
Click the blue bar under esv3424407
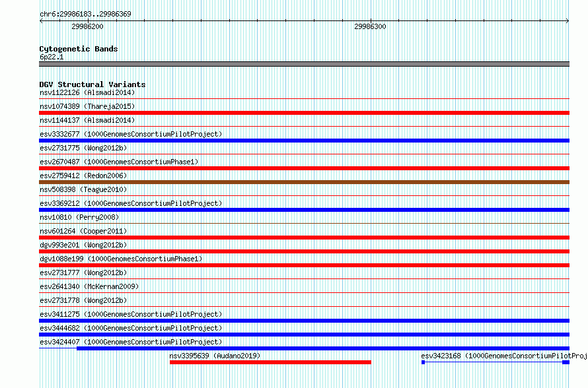(x=323, y=348)
